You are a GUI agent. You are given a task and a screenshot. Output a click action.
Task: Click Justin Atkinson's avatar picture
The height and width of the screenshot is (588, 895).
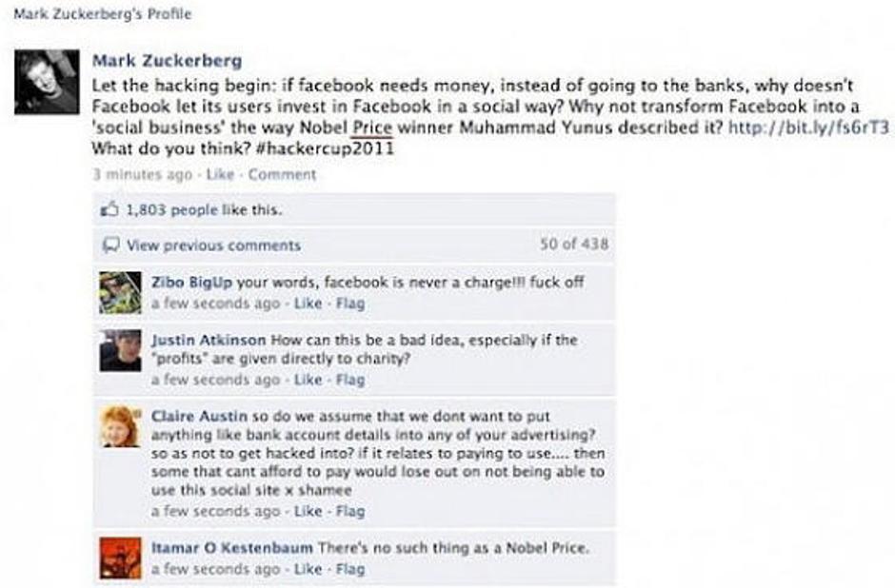(120, 351)
